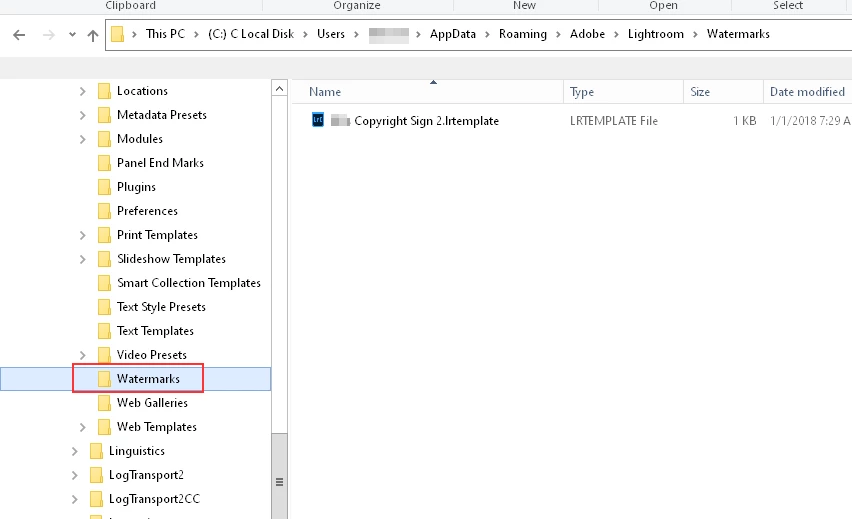Go back using the Back arrow
852x519 pixels.
point(19,35)
